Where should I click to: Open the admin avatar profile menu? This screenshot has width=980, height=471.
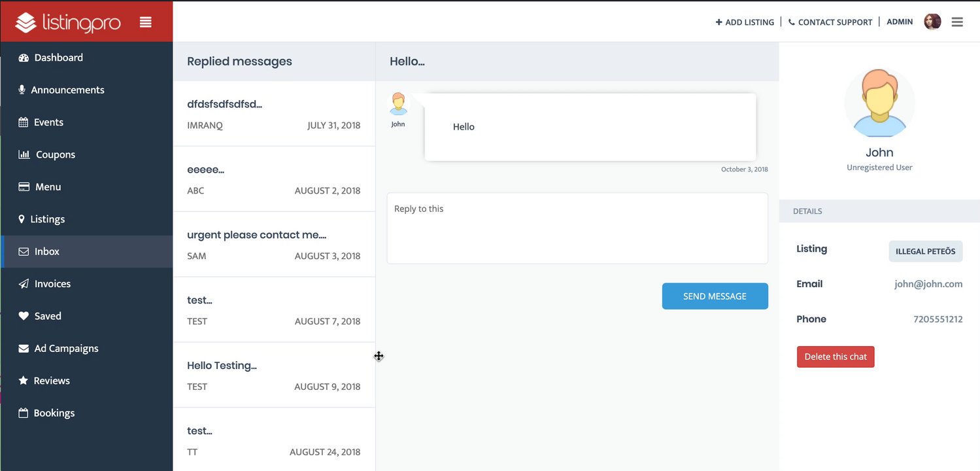coord(932,22)
